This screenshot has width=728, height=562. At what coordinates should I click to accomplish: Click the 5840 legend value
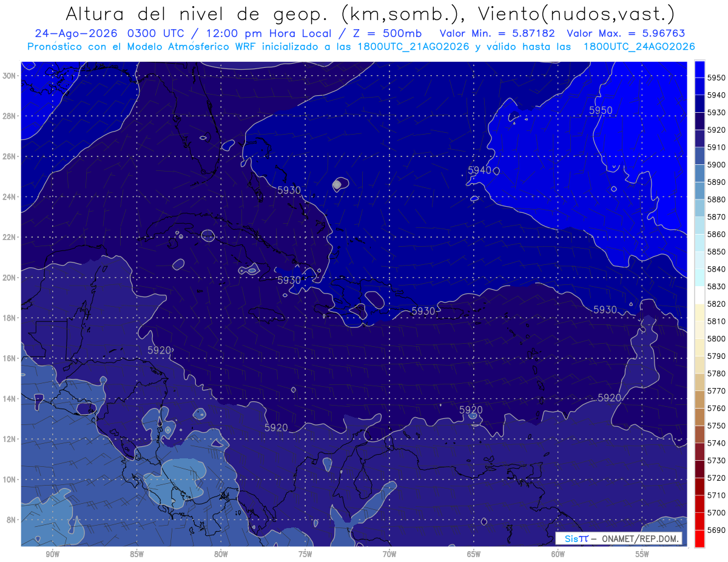[716, 269]
